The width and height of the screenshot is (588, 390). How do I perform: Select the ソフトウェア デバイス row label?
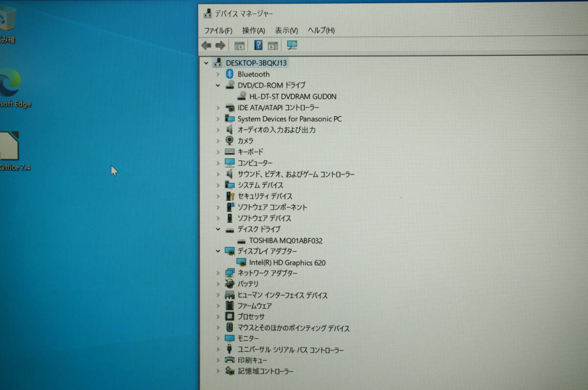[x=264, y=219]
